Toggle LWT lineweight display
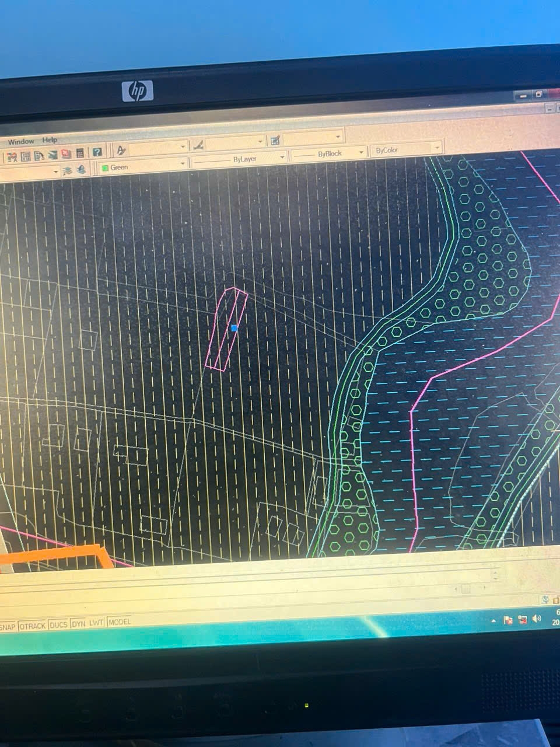Image resolution: width=560 pixels, height=747 pixels. pos(96,623)
